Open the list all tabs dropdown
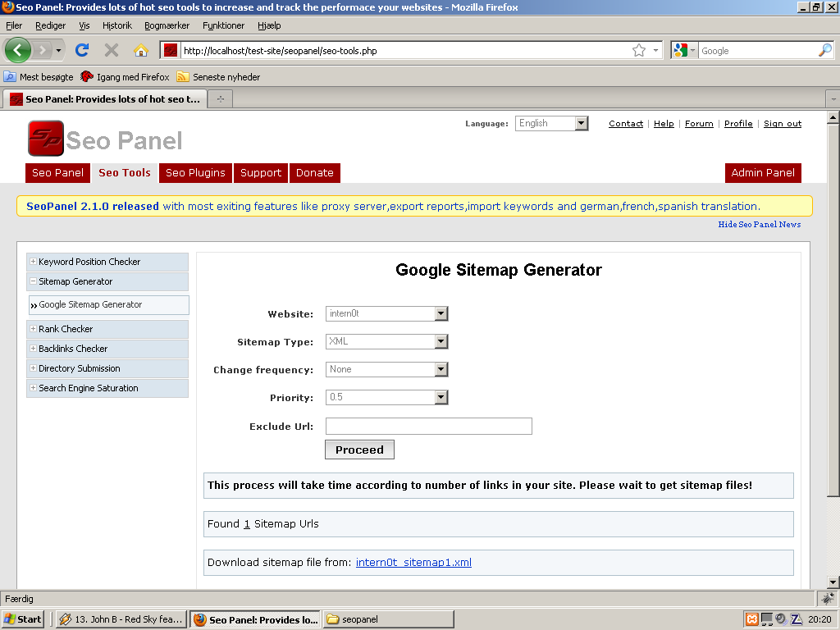Image resolution: width=840 pixels, height=630 pixels. click(833, 99)
